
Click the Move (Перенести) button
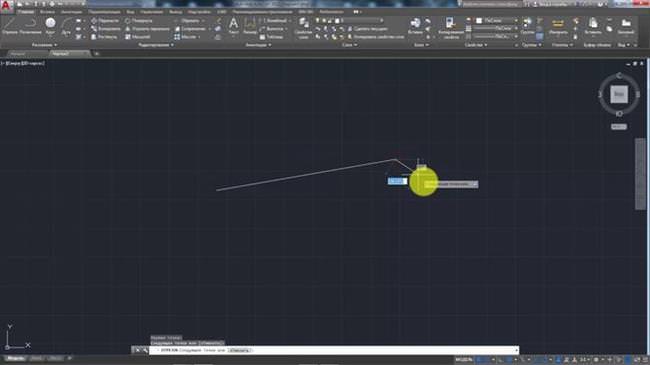pyautogui.click(x=105, y=20)
